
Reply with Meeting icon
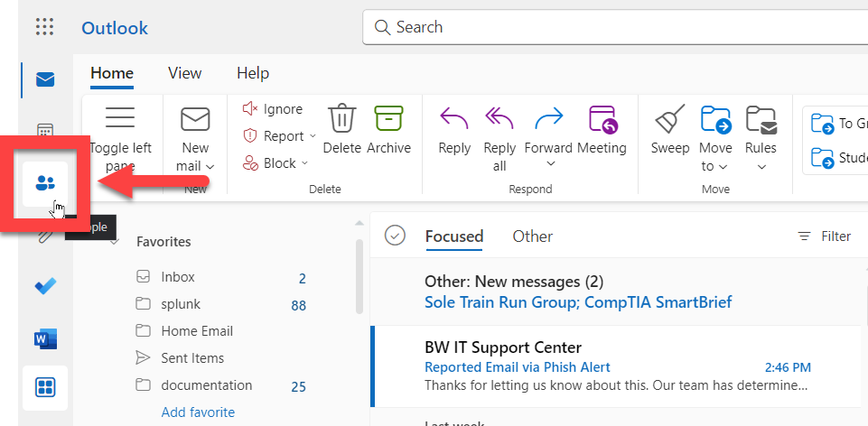(602, 119)
